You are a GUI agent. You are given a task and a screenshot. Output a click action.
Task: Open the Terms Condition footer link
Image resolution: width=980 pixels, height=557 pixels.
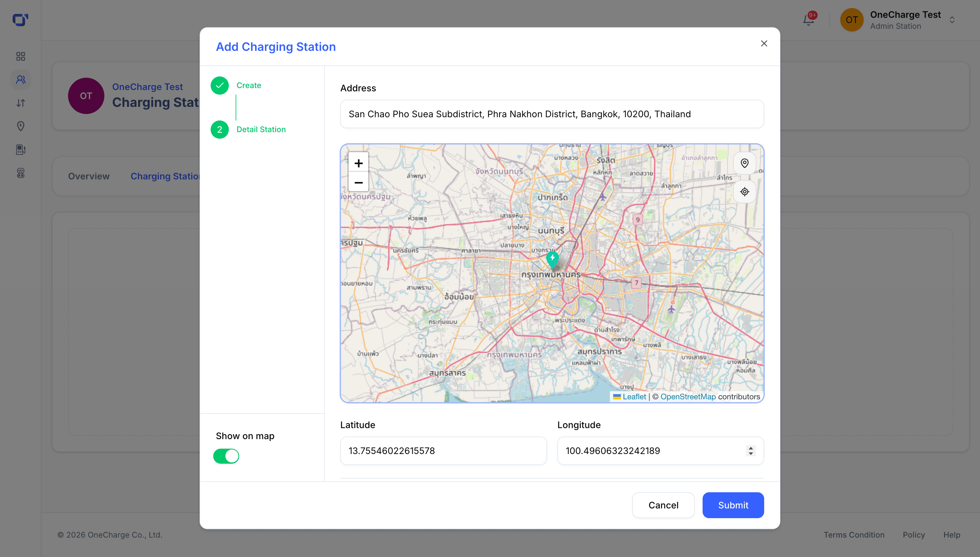(x=854, y=535)
